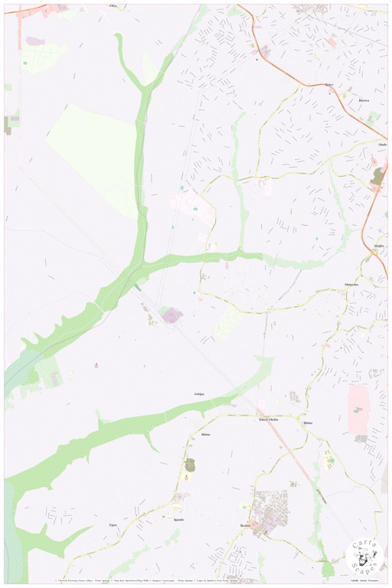392x588 pixels.
Task: Click the Ikotun town label
Action: pos(245,525)
